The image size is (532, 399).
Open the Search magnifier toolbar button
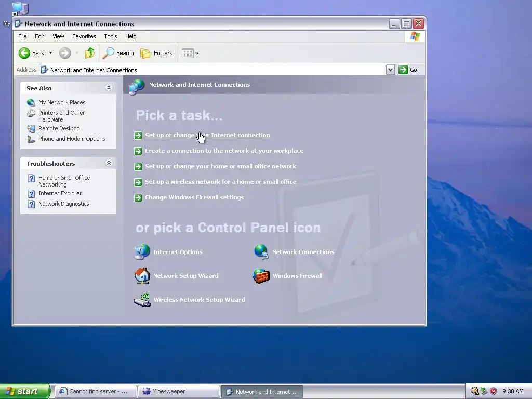click(118, 53)
